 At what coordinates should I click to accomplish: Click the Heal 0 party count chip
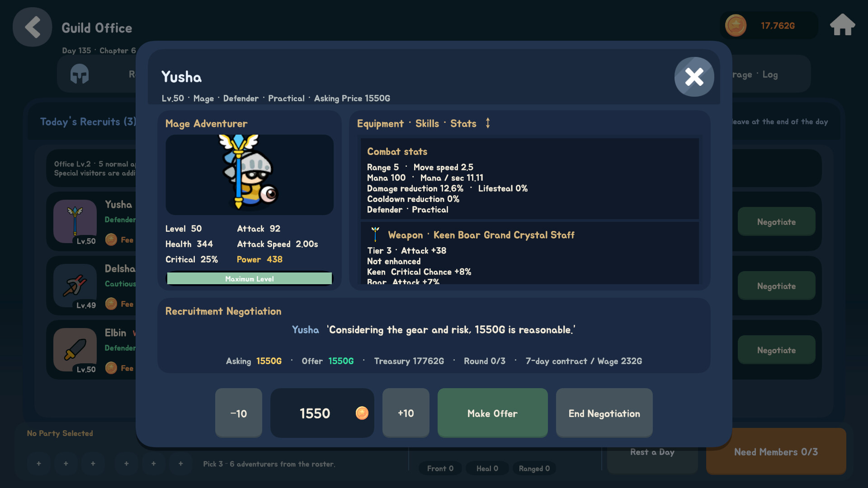[x=487, y=468]
